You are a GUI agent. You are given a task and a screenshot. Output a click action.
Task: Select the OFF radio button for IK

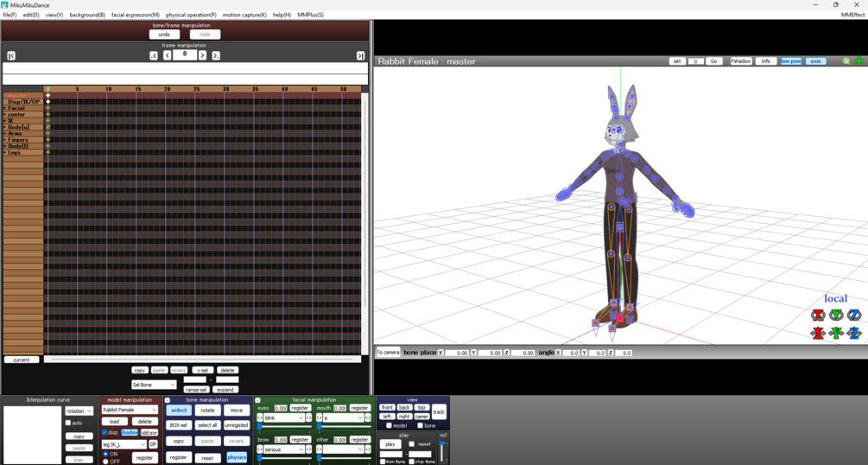[x=105, y=462]
